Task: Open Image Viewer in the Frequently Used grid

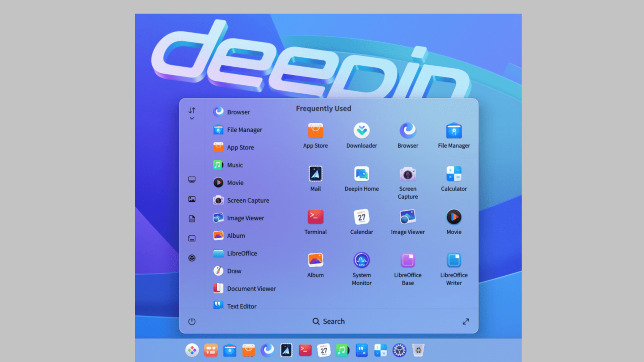Action: (x=408, y=222)
